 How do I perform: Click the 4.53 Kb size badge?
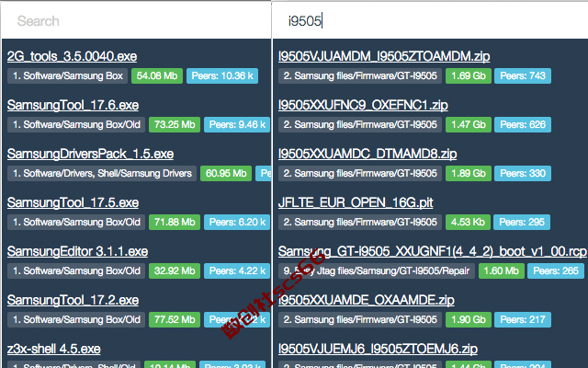tap(468, 223)
